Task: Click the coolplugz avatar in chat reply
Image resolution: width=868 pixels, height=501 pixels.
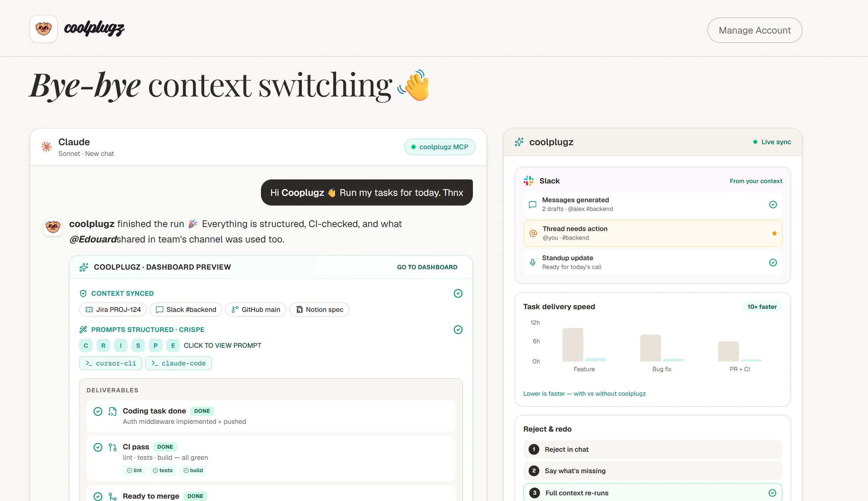Action: coord(53,227)
